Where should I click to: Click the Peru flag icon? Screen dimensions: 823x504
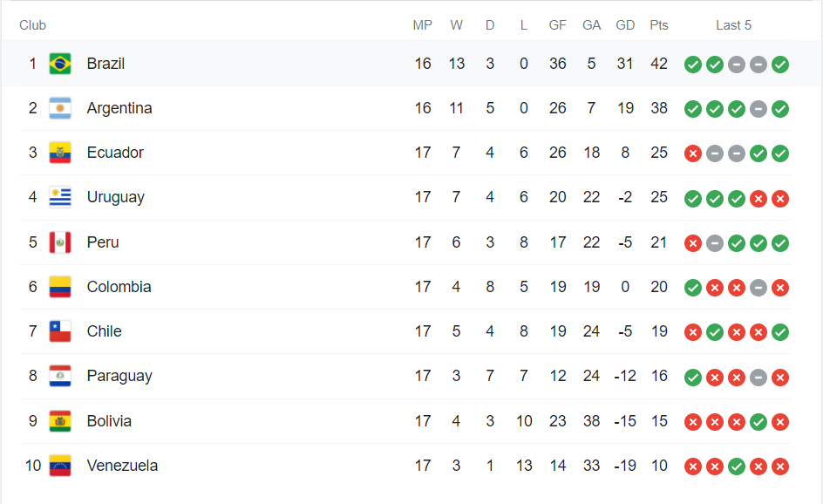(x=60, y=242)
